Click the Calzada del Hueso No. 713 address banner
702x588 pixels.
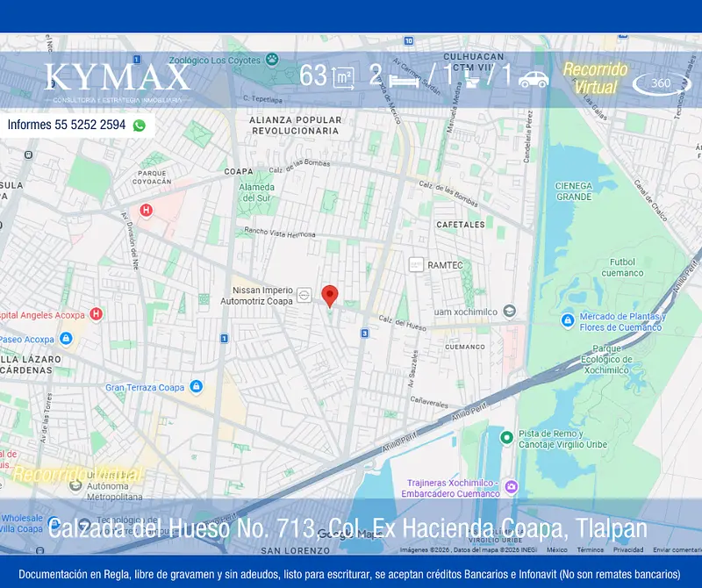(347, 528)
